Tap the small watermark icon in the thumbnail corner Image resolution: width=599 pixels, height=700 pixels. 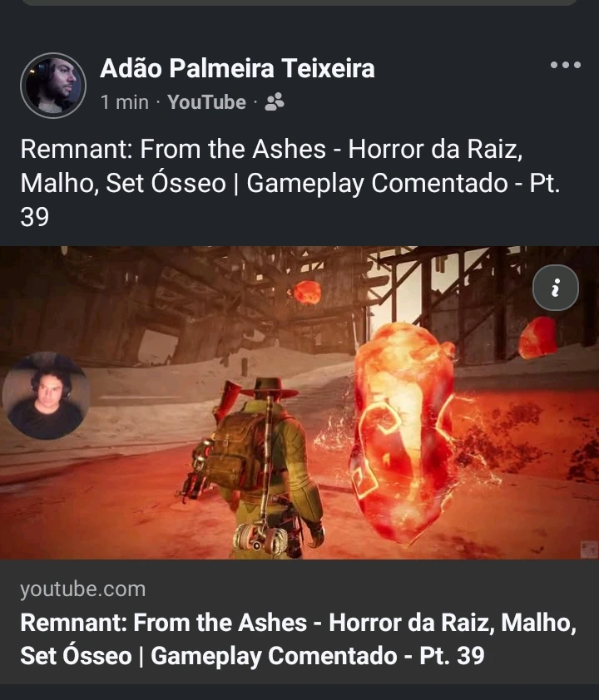[x=589, y=549]
